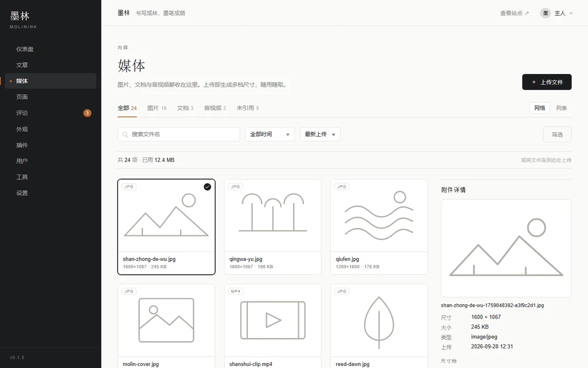Follow the 查看站点 link
Image resolution: width=588 pixels, height=368 pixels.
pos(514,13)
